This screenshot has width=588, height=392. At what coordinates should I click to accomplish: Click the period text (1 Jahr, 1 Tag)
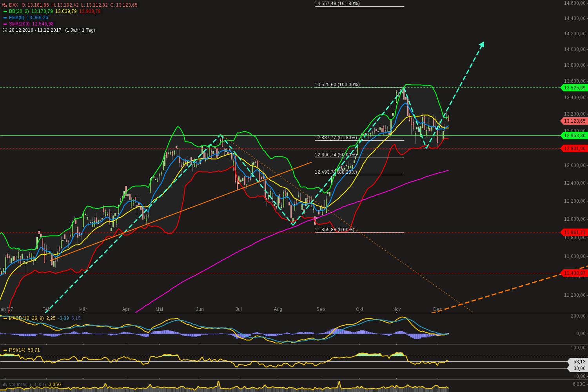[80, 30]
